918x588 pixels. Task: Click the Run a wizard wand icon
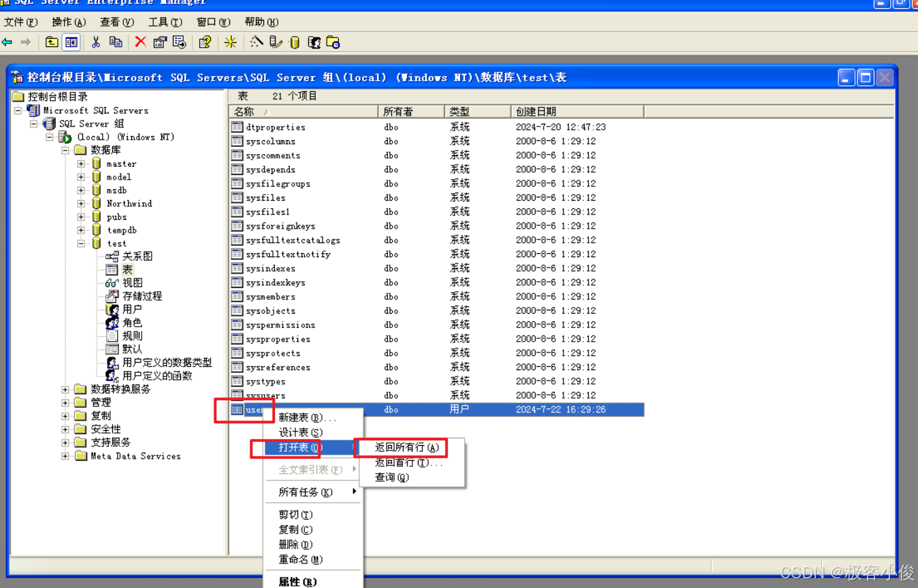[256, 42]
